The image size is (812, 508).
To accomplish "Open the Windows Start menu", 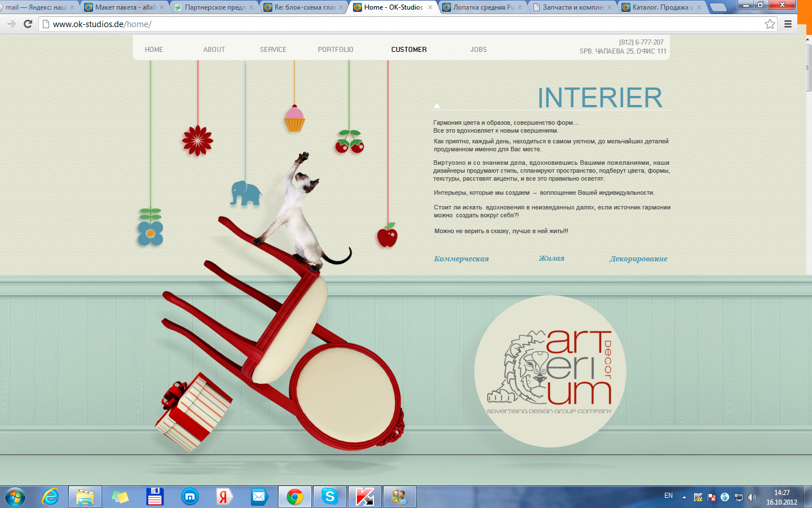I will click(x=15, y=497).
